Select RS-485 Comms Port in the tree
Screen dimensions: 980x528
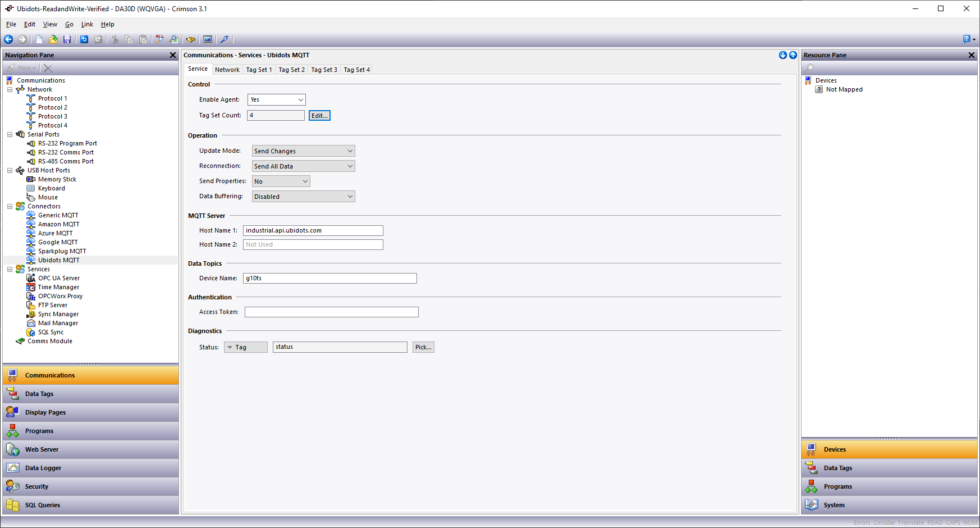pos(66,161)
